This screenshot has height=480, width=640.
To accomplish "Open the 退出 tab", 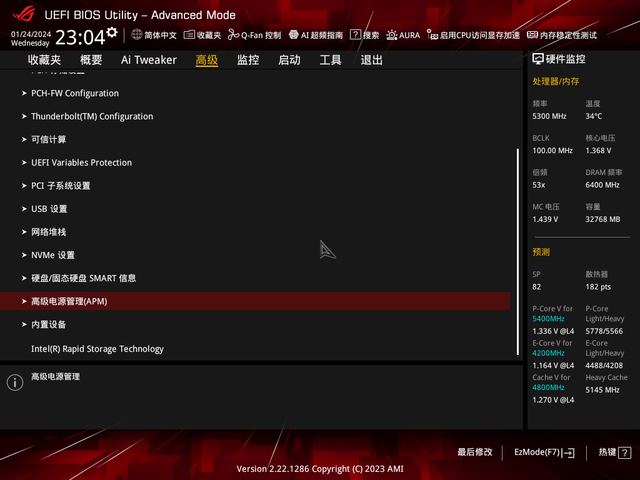I will [371, 60].
